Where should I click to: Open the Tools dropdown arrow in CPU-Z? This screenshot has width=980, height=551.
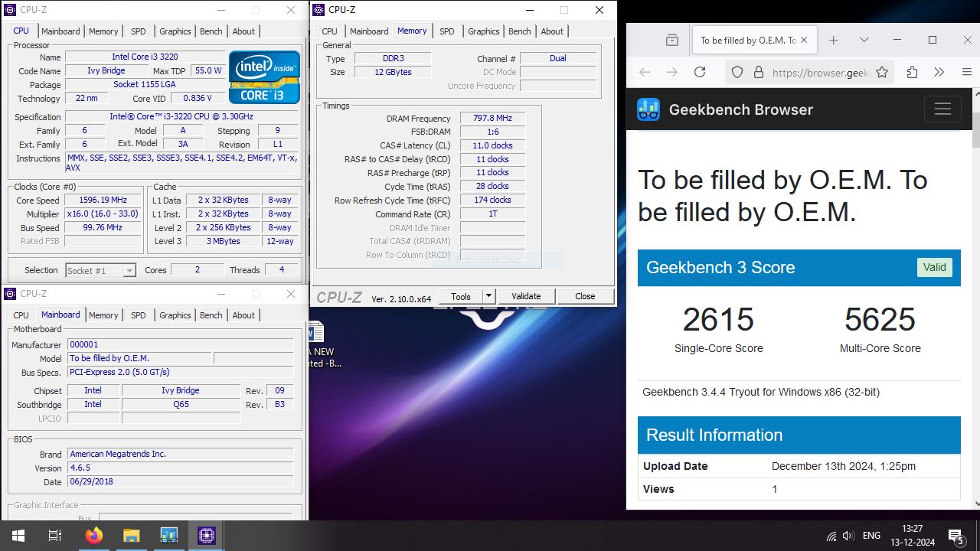point(488,296)
